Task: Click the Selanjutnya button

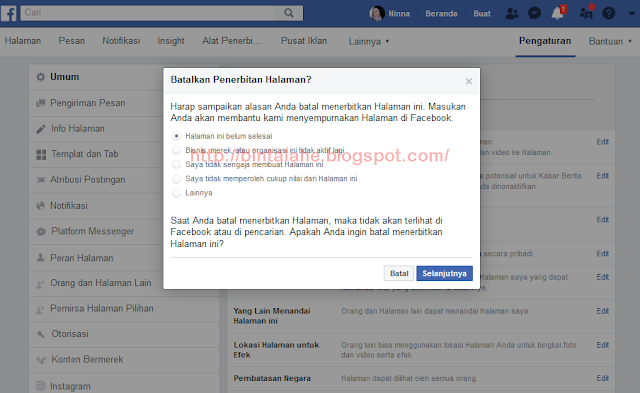Action: click(x=444, y=273)
